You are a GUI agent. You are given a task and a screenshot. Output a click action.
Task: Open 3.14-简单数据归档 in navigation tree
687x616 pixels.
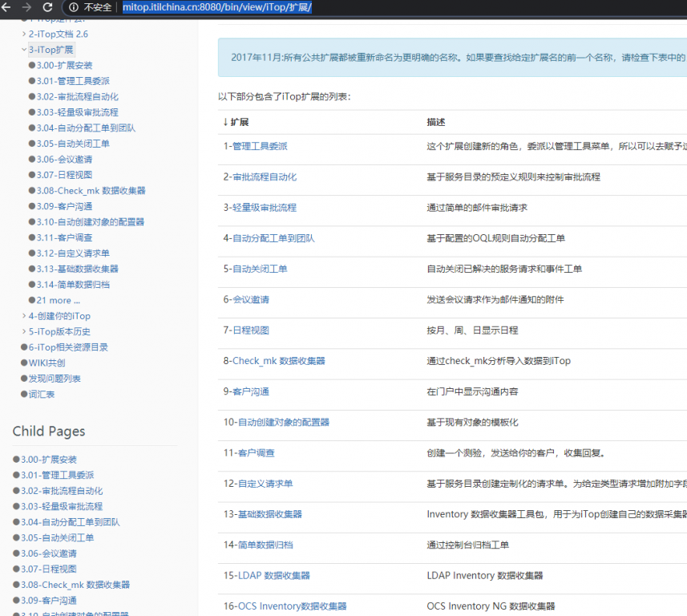coord(73,285)
